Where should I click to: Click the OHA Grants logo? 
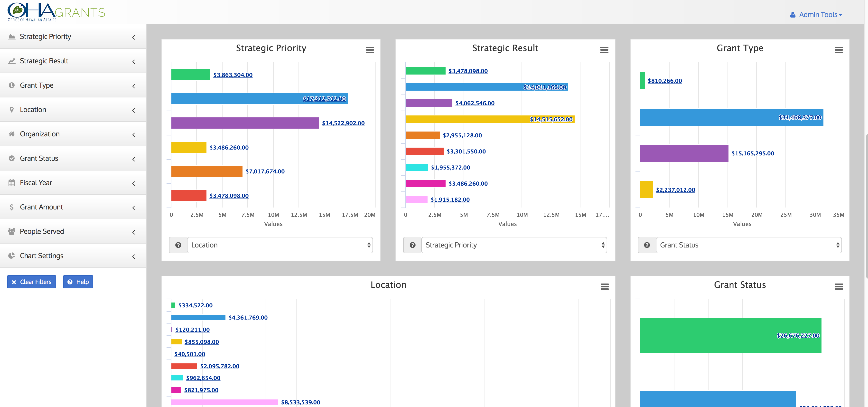56,12
